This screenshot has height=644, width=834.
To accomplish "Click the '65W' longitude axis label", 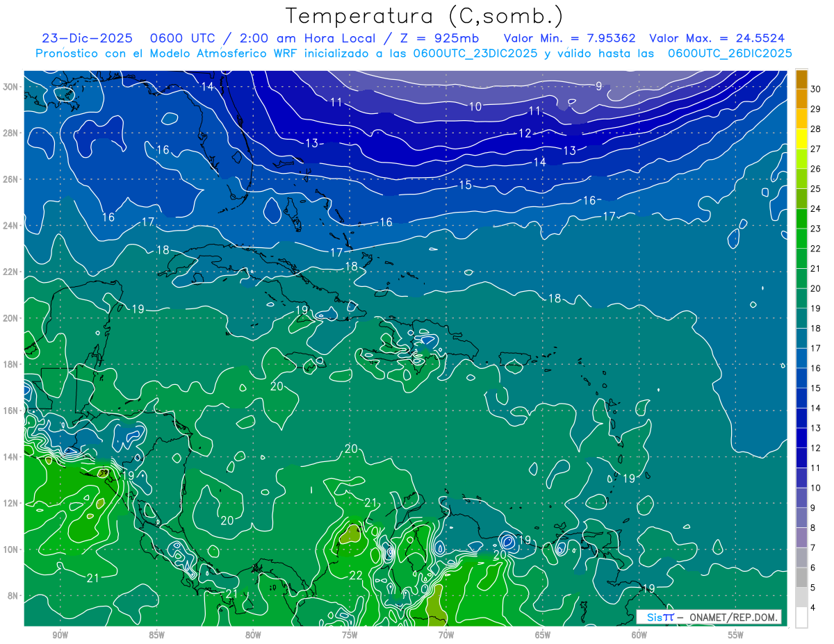I will pyautogui.click(x=543, y=634).
